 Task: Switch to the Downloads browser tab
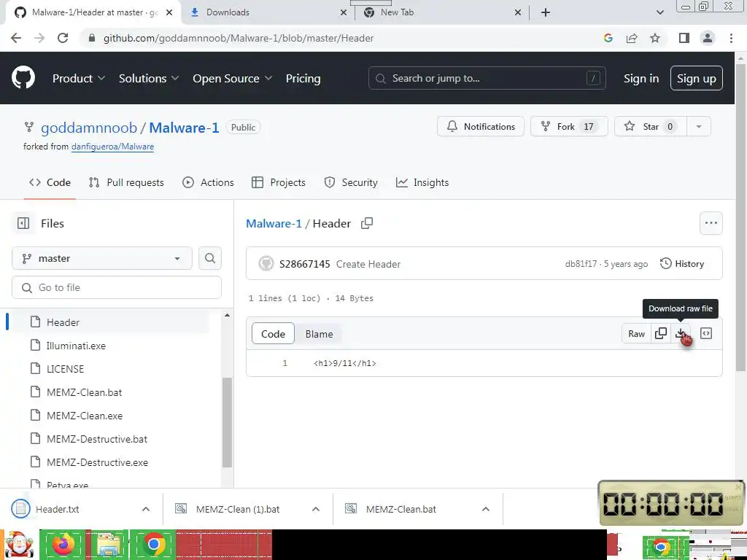point(268,13)
